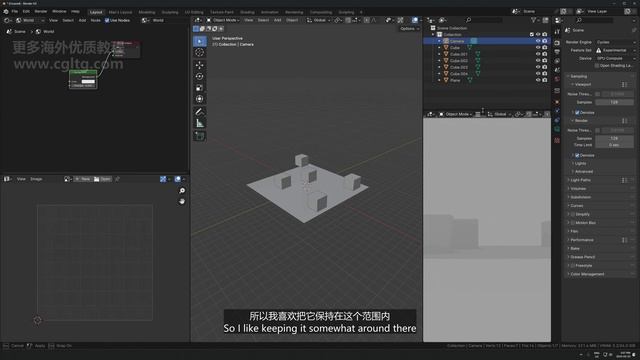The height and width of the screenshot is (360, 640).
Task: Toggle the render Denoise checkbox
Action: (x=577, y=156)
